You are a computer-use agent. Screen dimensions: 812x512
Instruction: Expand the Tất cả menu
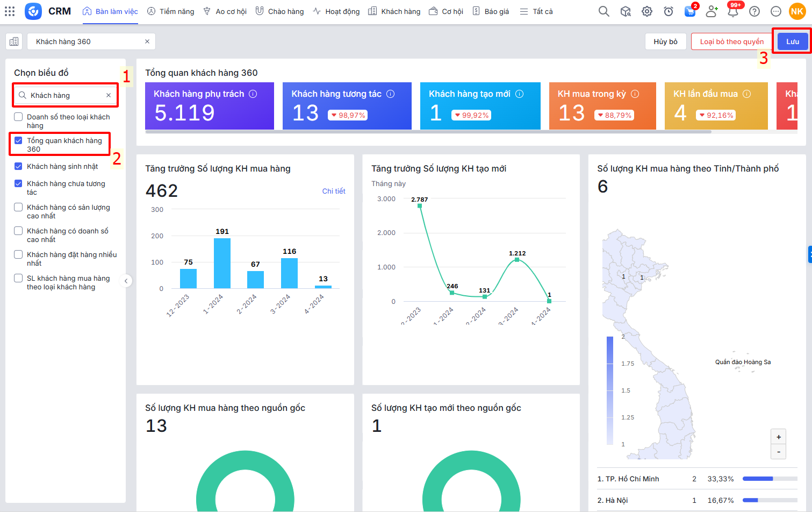tap(536, 11)
